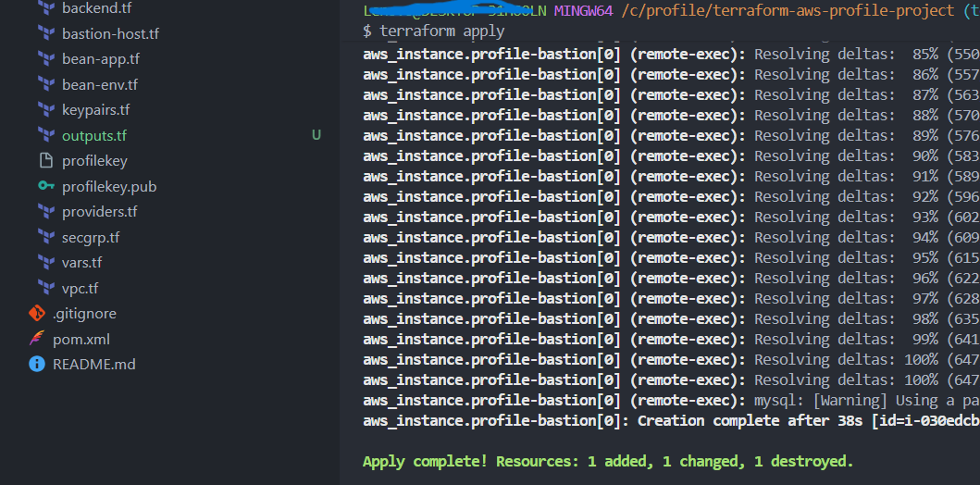Image resolution: width=980 pixels, height=485 pixels.
Task: Click the feather icon beside pom.xml
Action: pyautogui.click(x=37, y=339)
